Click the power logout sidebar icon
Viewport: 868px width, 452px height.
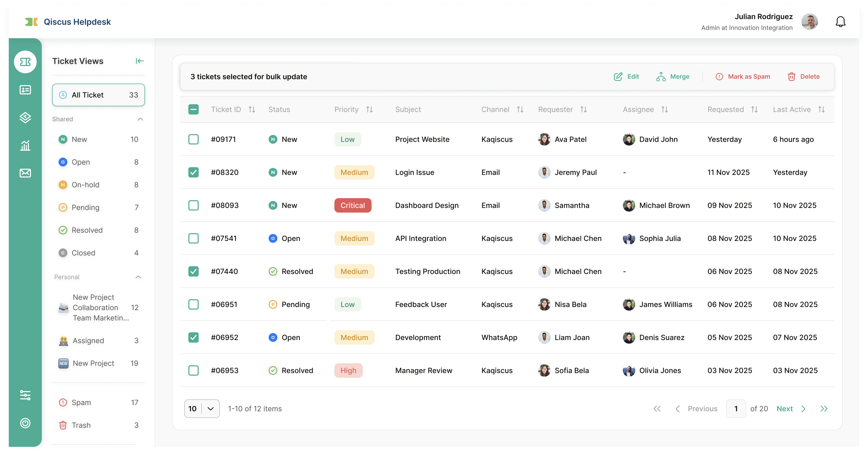(25, 423)
